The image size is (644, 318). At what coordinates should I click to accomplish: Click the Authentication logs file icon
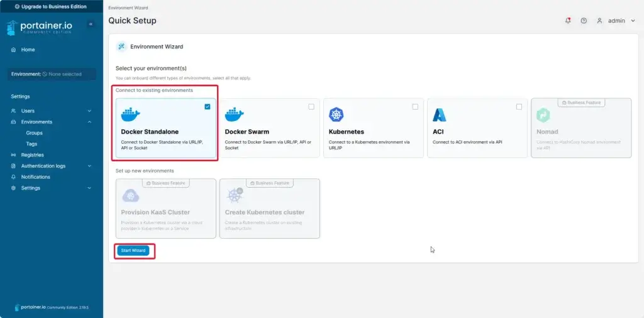pos(14,166)
